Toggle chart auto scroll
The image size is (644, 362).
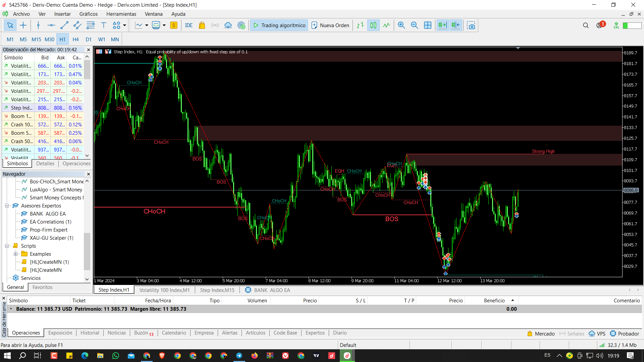click(442, 25)
